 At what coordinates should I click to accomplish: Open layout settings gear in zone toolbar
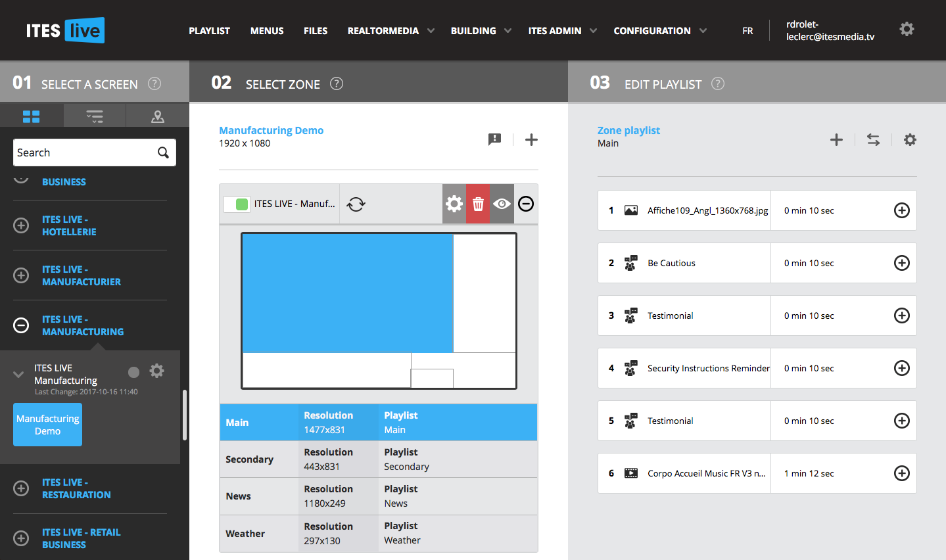point(454,204)
